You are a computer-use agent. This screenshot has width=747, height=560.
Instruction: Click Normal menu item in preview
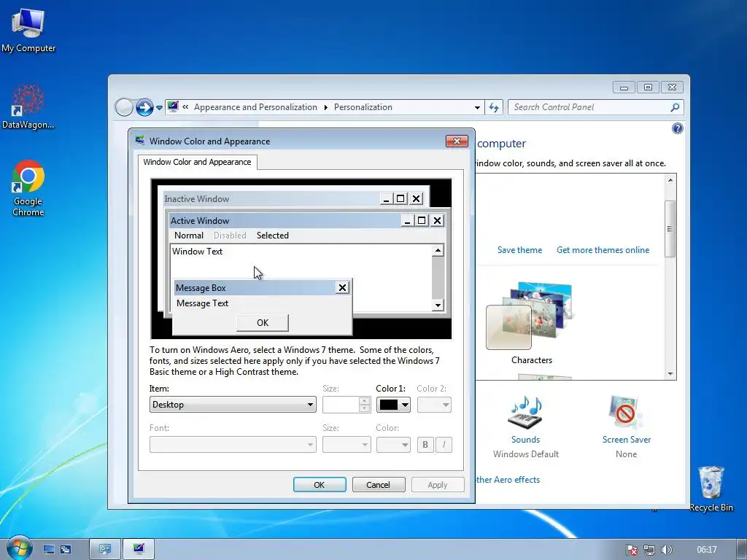tap(189, 236)
